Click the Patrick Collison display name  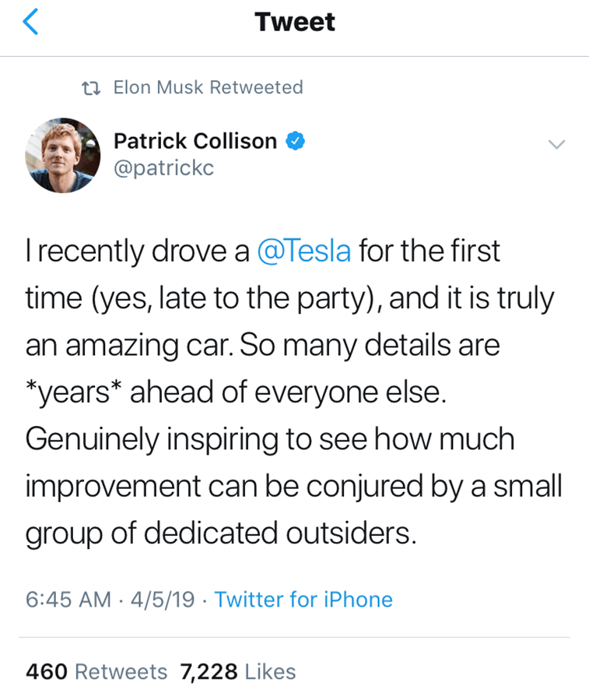195,141
